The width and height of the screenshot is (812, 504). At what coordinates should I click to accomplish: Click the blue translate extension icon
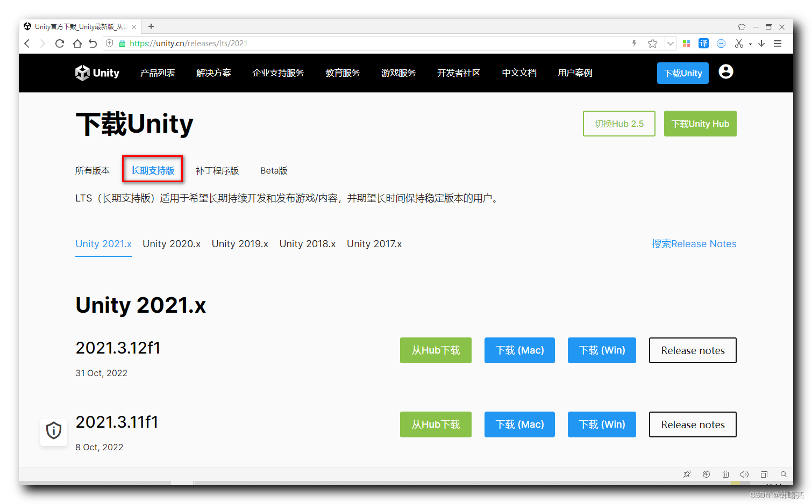(x=703, y=44)
